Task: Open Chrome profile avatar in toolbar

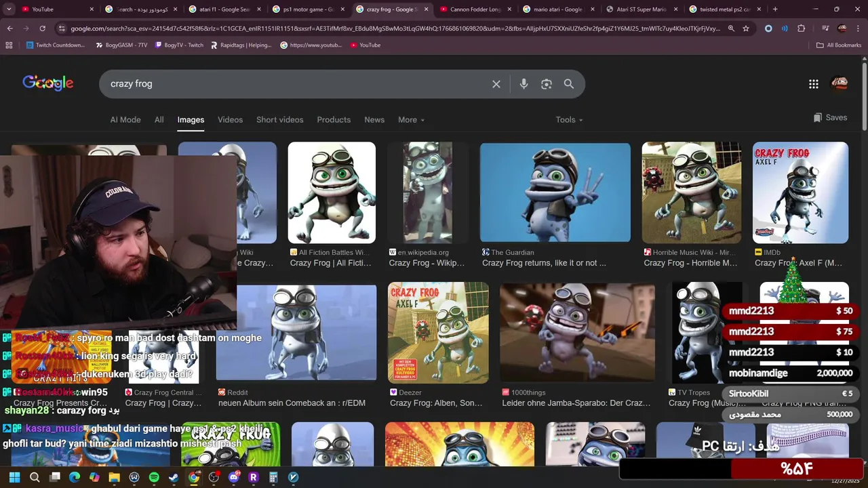Action: (842, 28)
